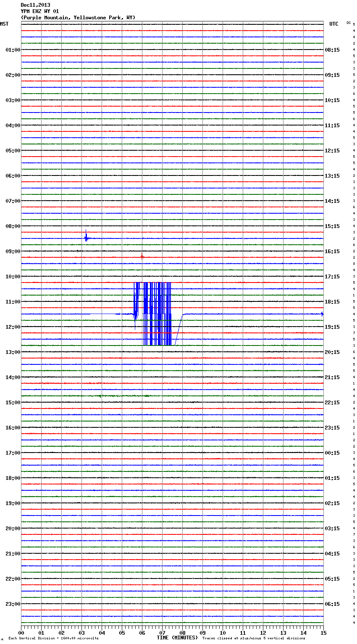
Task: Select the 13:00 MST time label
Action: (13, 352)
